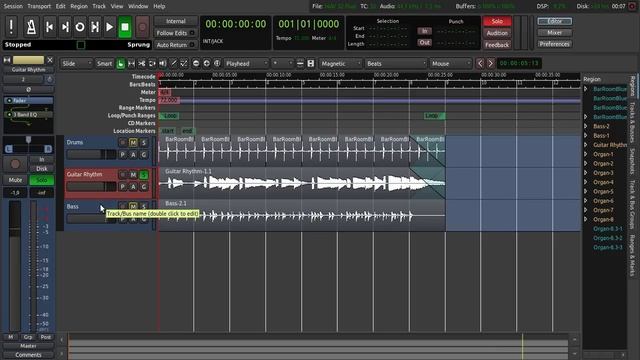
Task: Nudge forward with the right arrow
Action: [x=490, y=63]
